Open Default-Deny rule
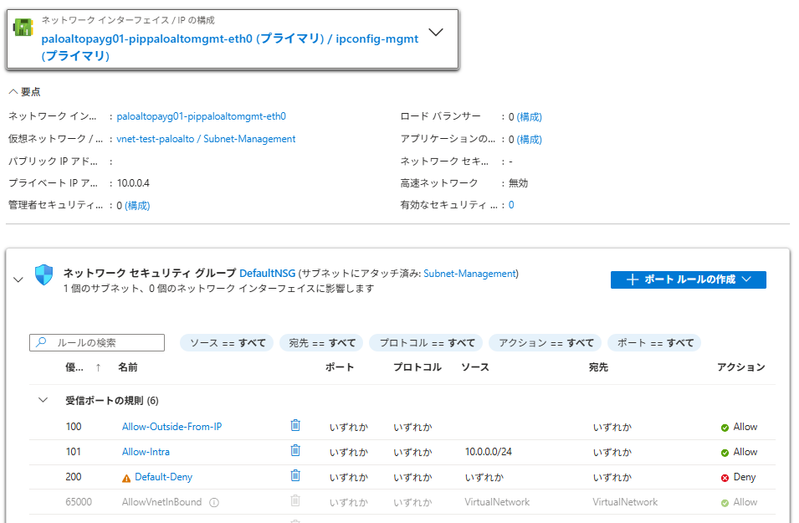The image size is (799, 523). [164, 477]
